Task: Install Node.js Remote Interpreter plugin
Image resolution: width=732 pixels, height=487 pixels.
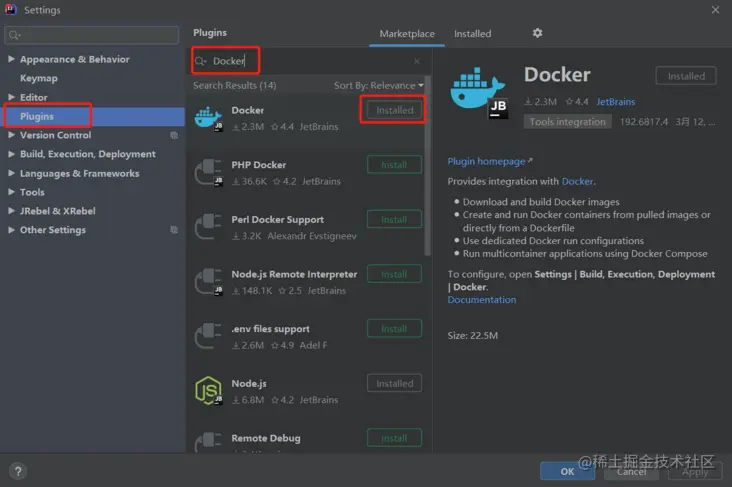Action: coord(394,274)
